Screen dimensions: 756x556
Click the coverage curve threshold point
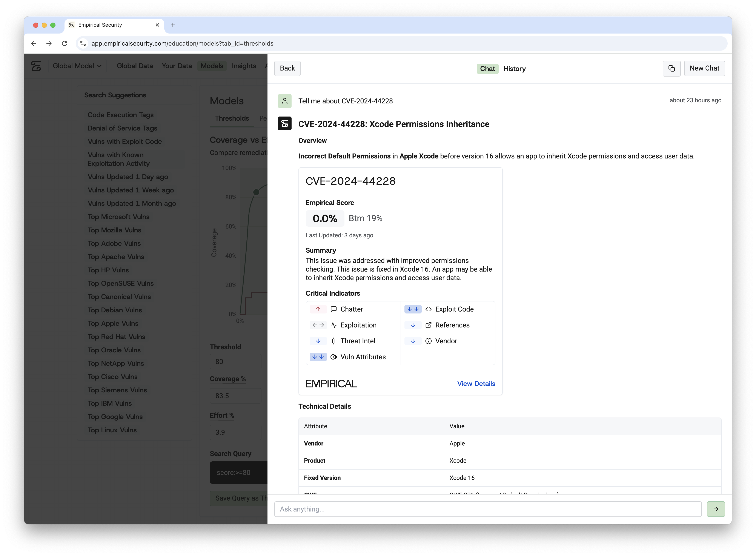point(256,192)
